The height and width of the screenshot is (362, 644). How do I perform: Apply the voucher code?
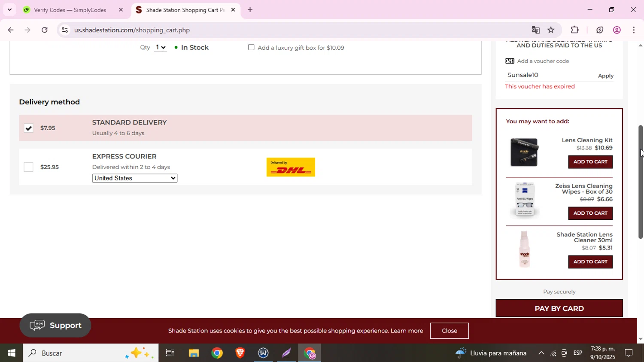coord(605,76)
